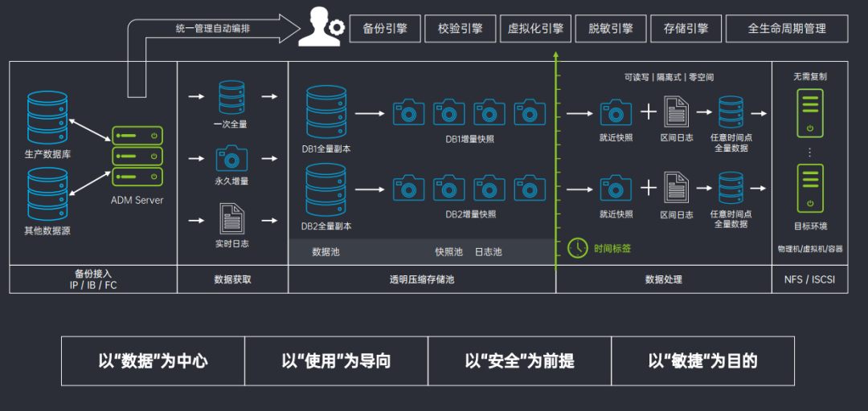Open the 备份引擎 tab
This screenshot has width=868, height=411.
(x=385, y=29)
